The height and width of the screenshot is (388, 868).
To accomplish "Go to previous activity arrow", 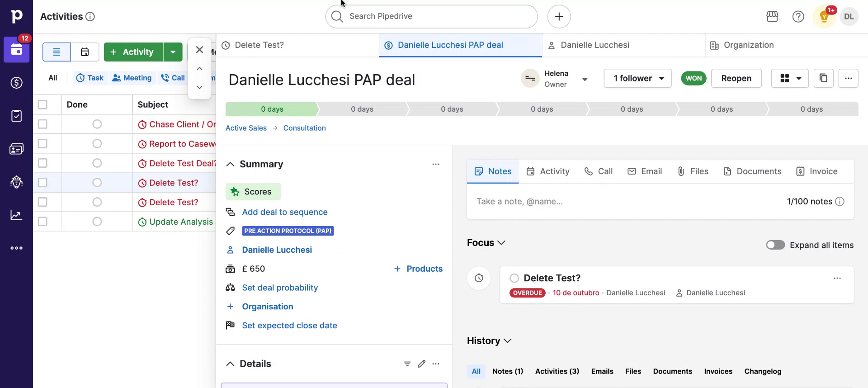I will (x=199, y=69).
